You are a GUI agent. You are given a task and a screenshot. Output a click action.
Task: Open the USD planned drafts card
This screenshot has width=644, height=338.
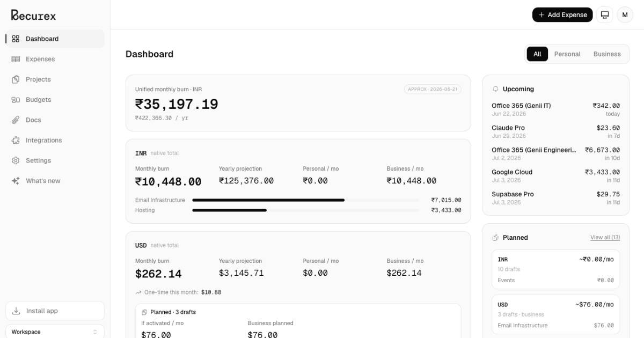[555, 314]
